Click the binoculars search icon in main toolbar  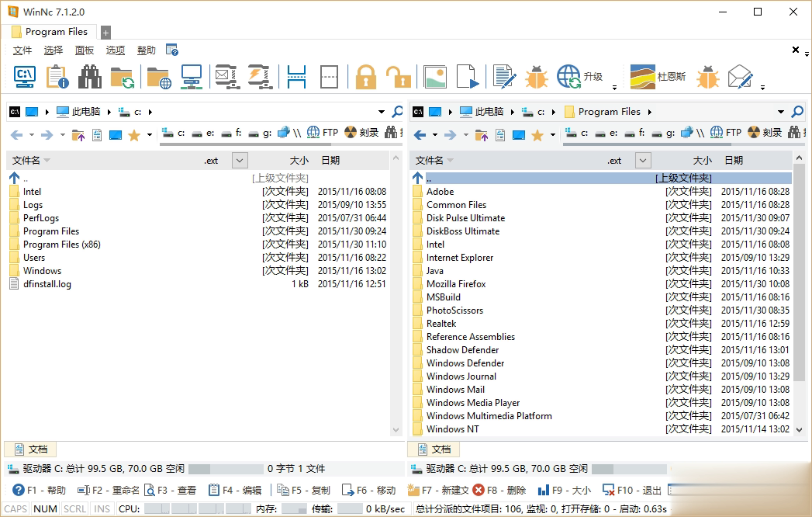tap(90, 77)
